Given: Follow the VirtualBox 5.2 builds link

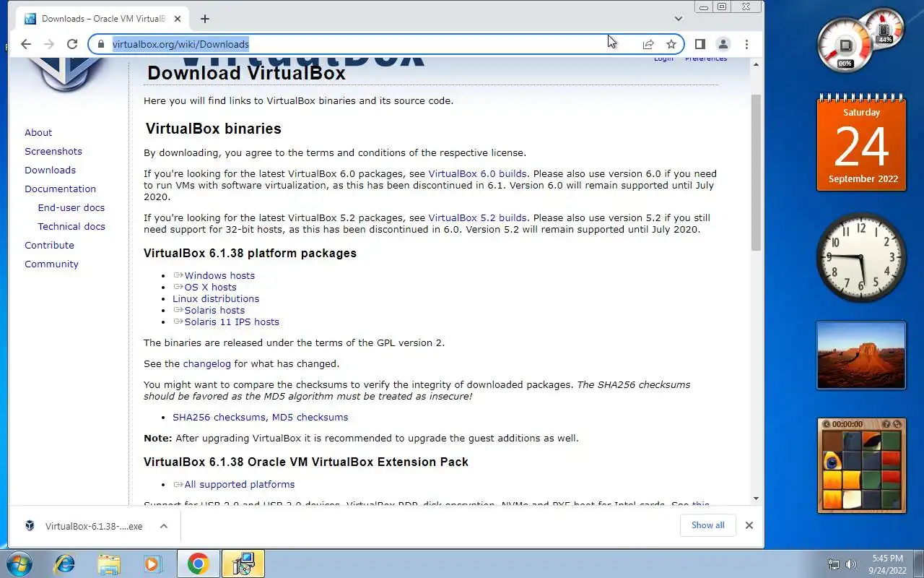Looking at the screenshot, I should [477, 217].
